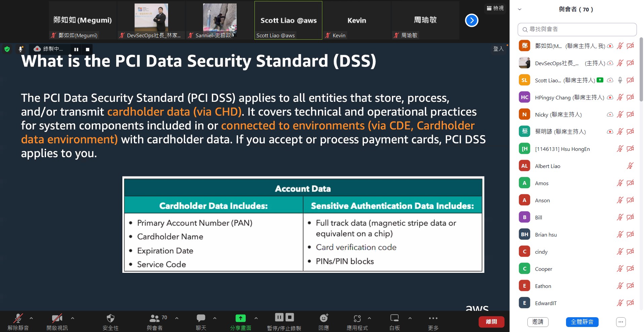
Task: Expand video options arrow beside camera
Action: pyautogui.click(x=73, y=318)
